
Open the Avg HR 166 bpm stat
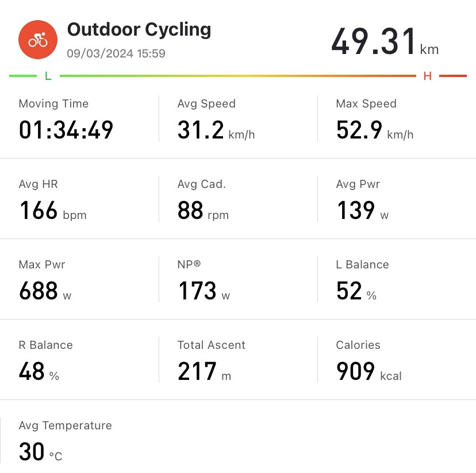79,199
